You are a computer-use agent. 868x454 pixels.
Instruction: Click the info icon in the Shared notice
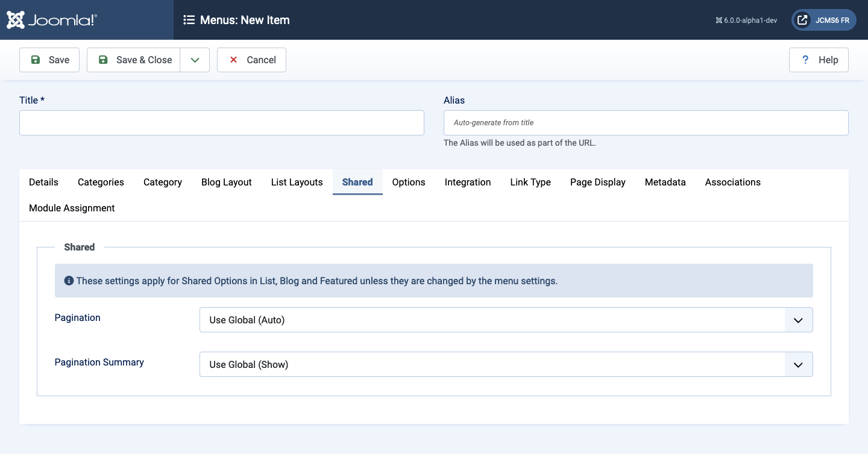point(69,281)
